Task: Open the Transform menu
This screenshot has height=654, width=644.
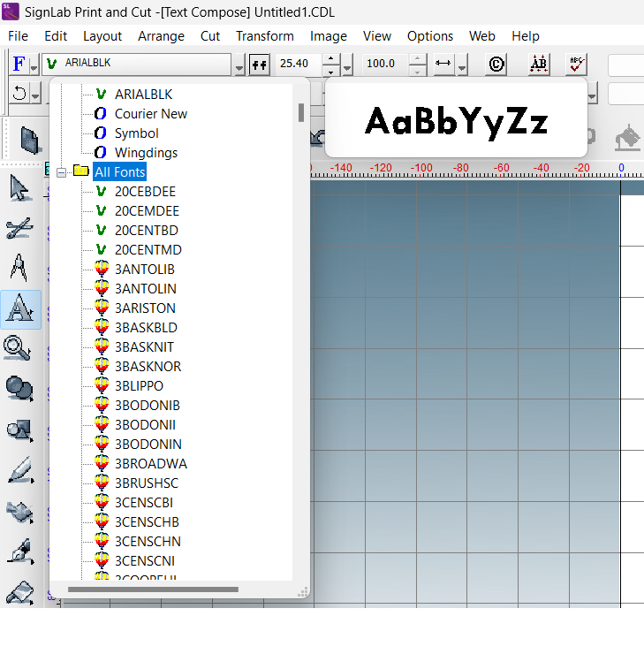Action: point(265,36)
